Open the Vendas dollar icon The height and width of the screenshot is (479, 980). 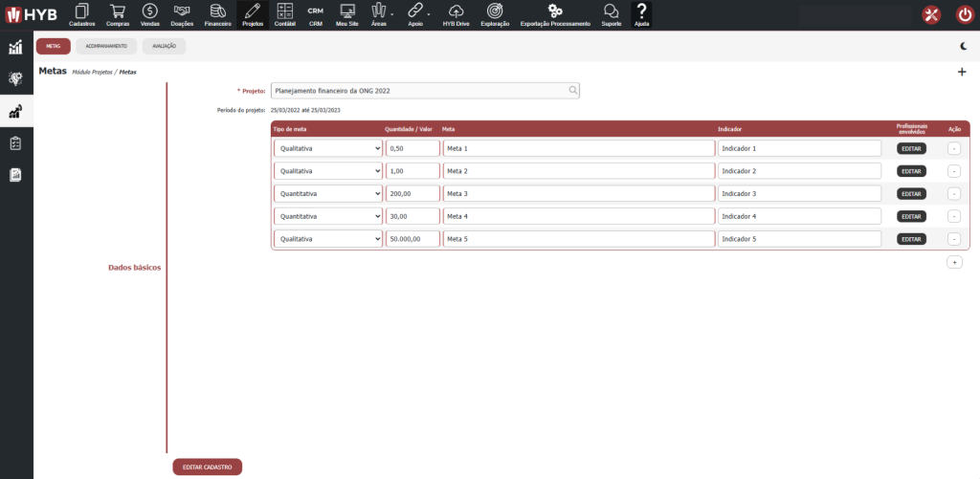point(150,13)
